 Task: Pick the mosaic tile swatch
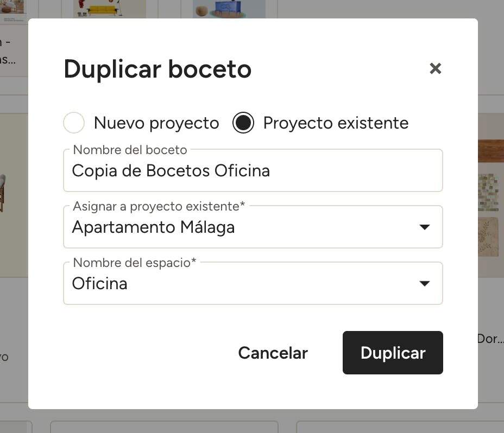tap(489, 192)
